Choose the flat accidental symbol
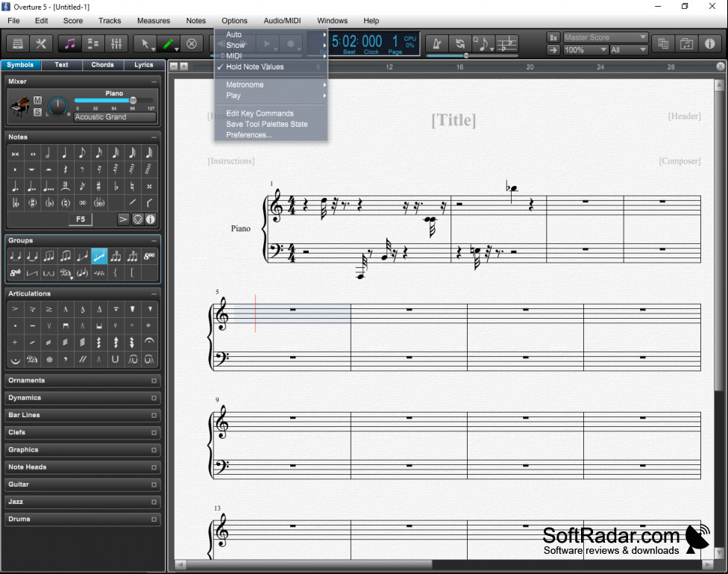This screenshot has width=728, height=574. pos(116,187)
